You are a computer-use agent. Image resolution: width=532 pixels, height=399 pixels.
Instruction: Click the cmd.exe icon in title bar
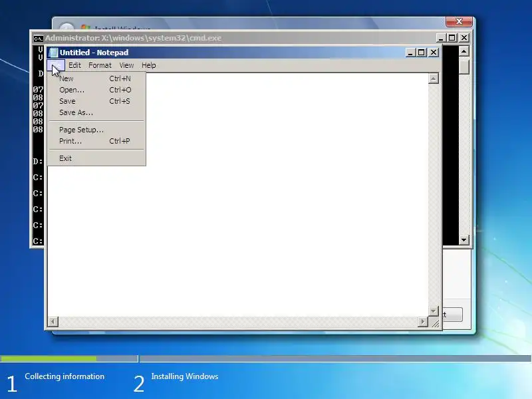(x=38, y=39)
